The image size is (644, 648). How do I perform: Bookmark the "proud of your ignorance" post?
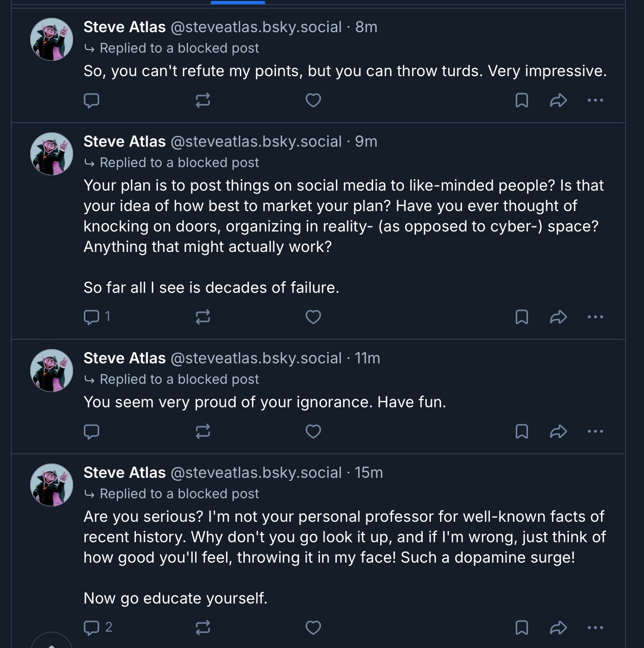tap(521, 431)
